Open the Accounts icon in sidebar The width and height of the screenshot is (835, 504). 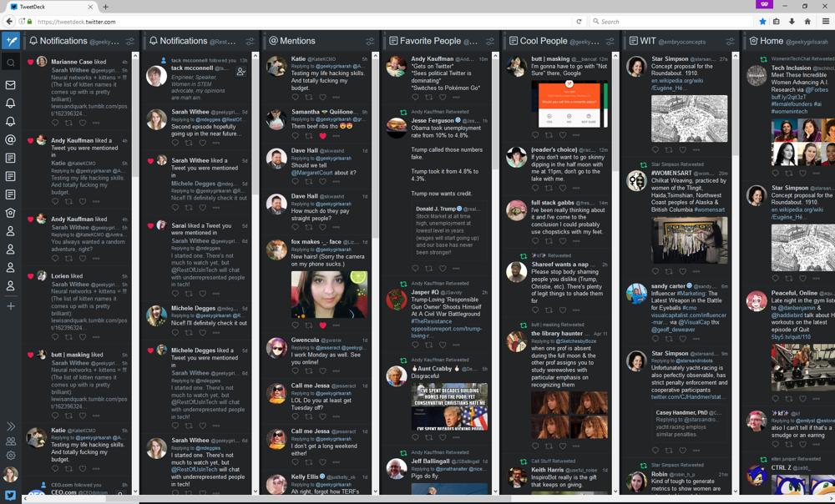pos(11,441)
